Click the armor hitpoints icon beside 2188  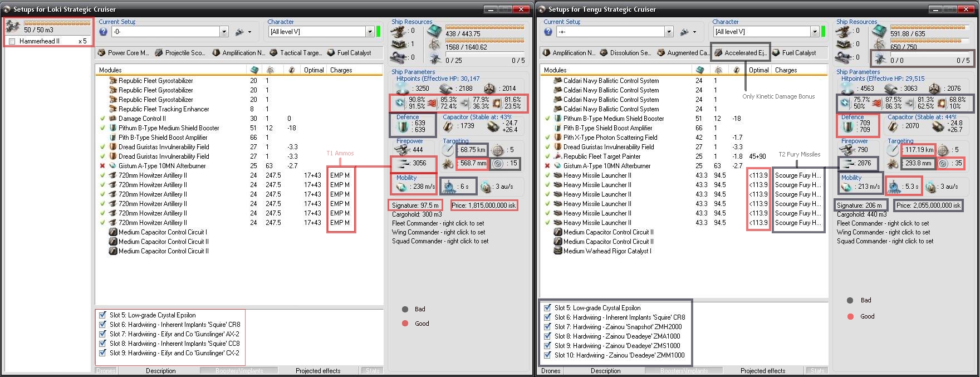(446, 88)
